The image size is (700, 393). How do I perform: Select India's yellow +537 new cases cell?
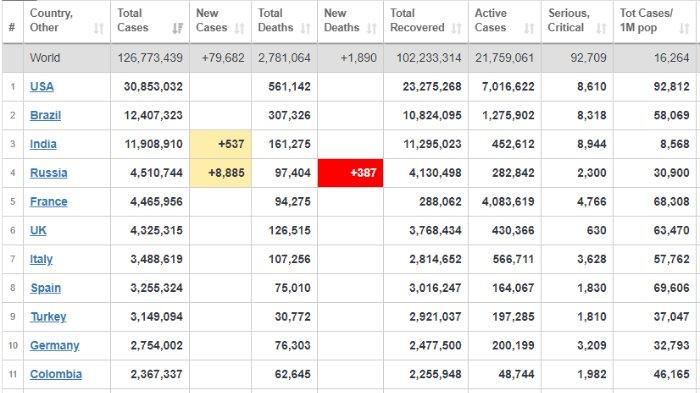coord(221,144)
